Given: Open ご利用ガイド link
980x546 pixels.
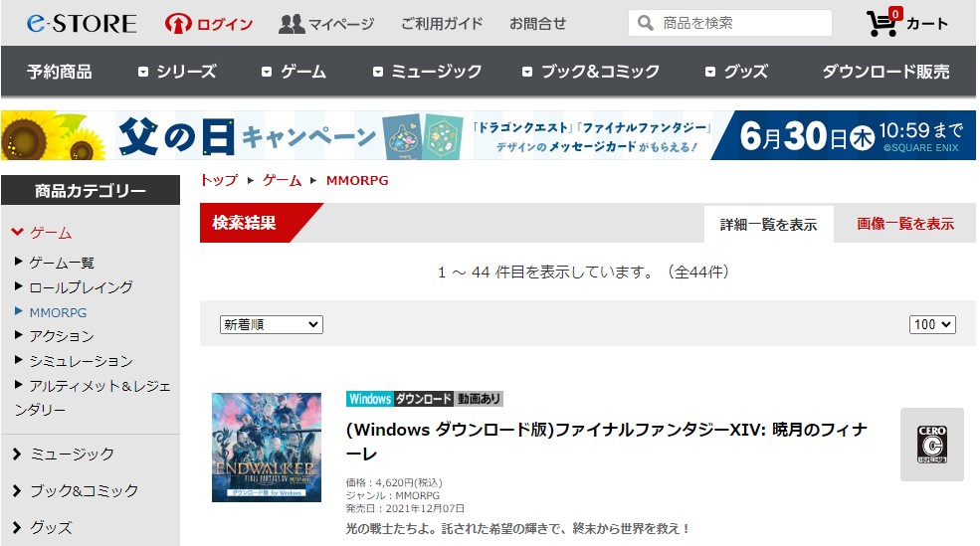Looking at the screenshot, I should tap(442, 24).
